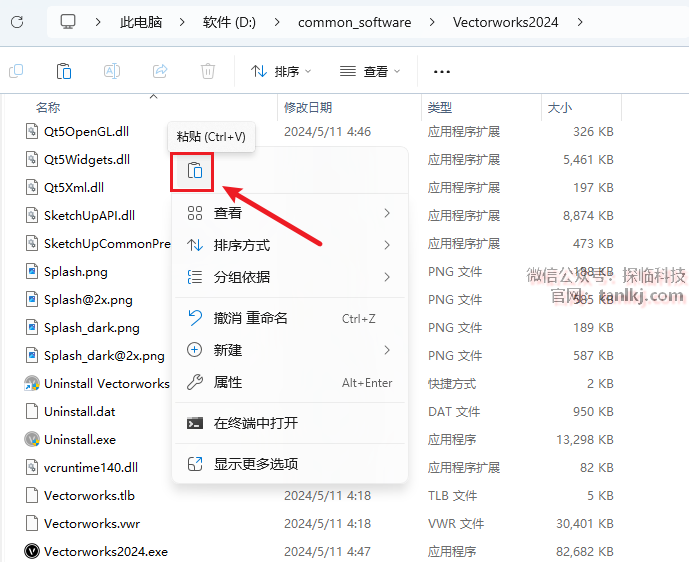Click the share icon in the toolbar
Screen dimensions: 689x562
160,71
